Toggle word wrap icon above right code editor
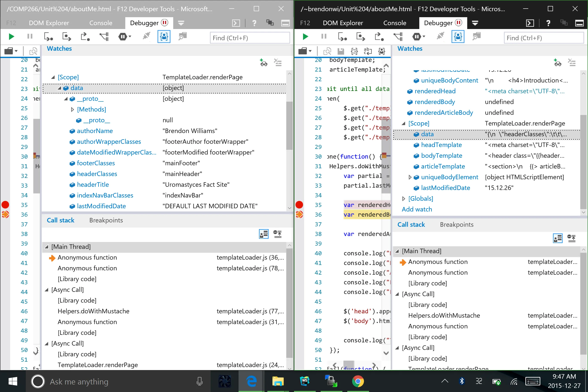The image size is (588, 392). (367, 51)
